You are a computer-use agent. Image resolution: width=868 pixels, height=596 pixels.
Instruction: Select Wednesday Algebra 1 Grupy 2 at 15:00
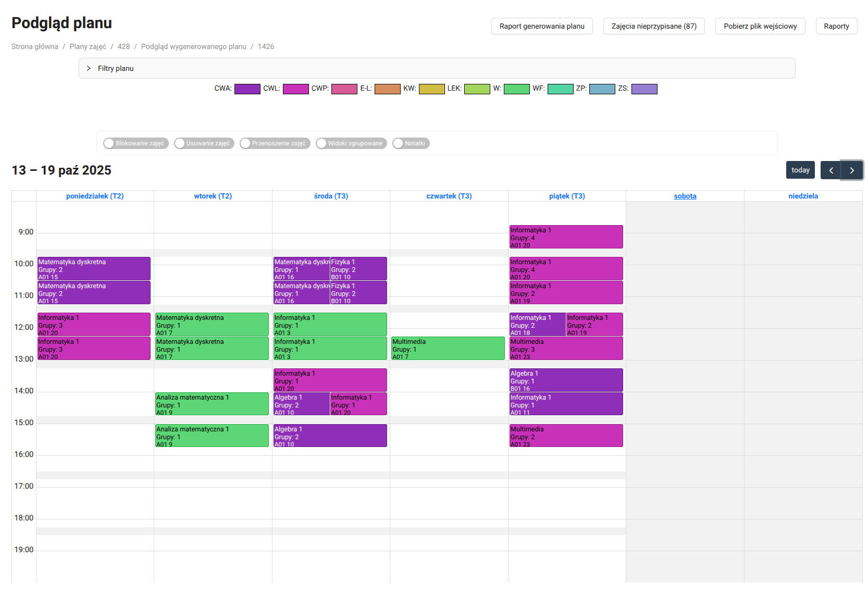click(330, 436)
